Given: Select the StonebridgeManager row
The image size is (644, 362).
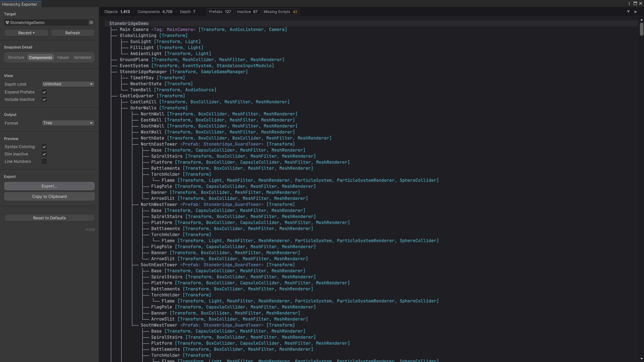Looking at the screenshot, I should 371,72.
